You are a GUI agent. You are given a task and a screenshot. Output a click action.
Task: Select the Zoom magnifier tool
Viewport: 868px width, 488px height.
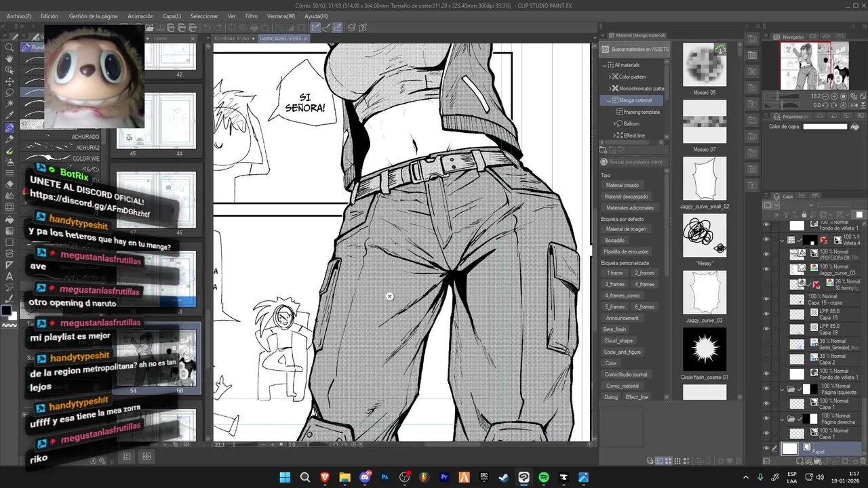click(x=9, y=47)
